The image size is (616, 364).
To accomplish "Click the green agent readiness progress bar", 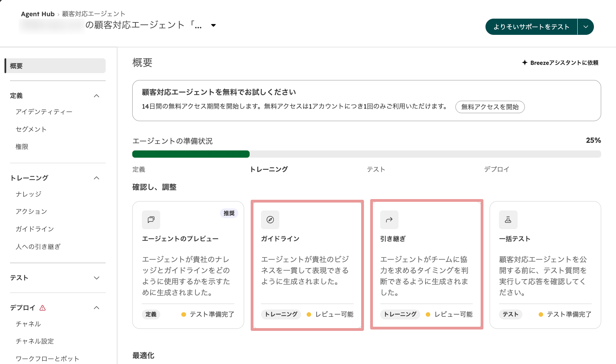I will pos(191,154).
